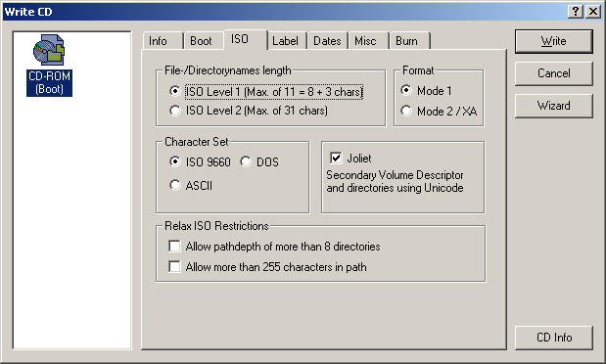
Task: Open CD Info
Action: [553, 338]
